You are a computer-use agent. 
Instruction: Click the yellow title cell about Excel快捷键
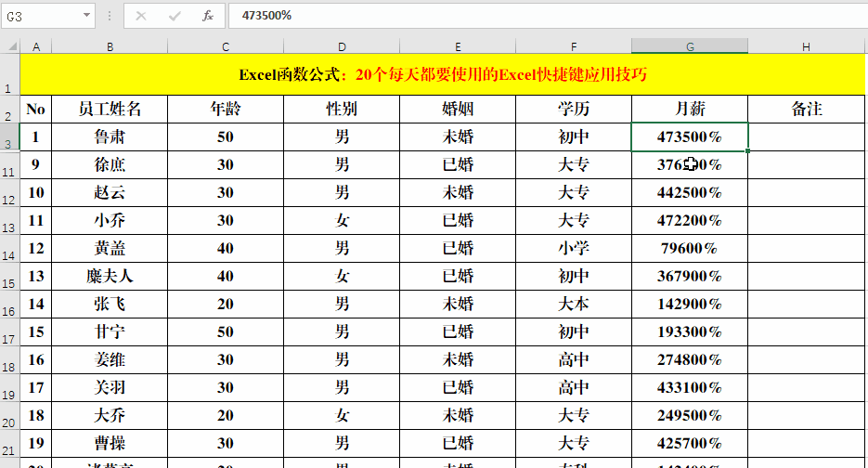(x=442, y=74)
